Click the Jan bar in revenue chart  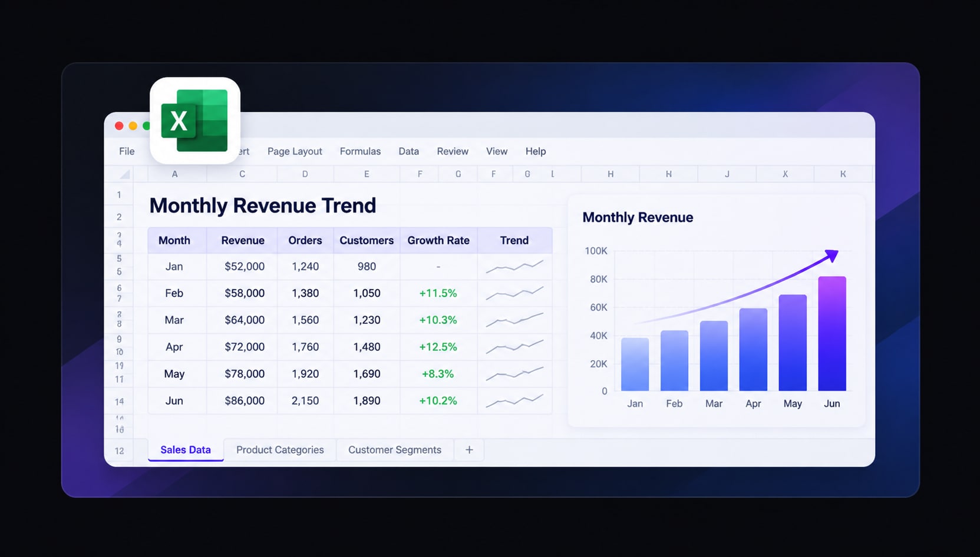[635, 364]
